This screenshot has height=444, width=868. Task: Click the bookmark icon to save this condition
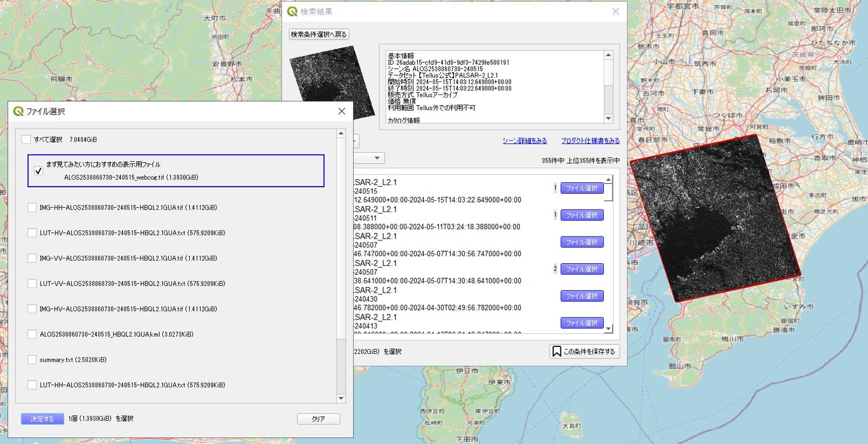[557, 351]
